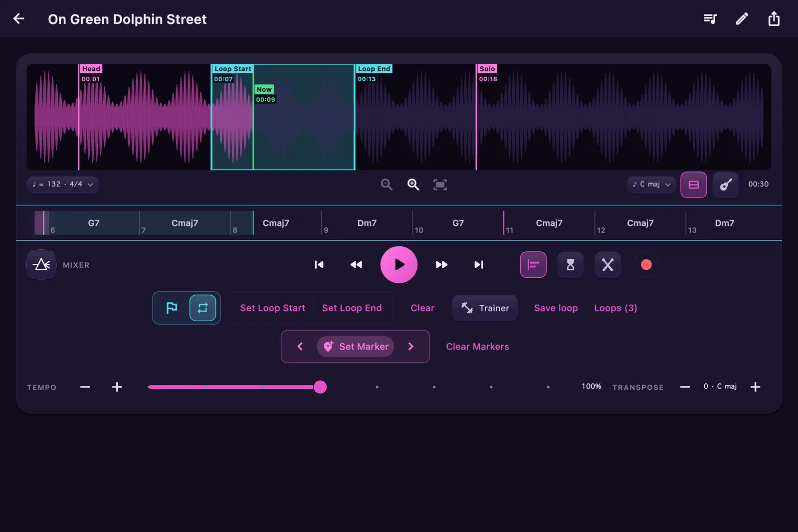The width and height of the screenshot is (798, 532).
Task: Select the Solo marker at 00:18
Action: pyautogui.click(x=487, y=69)
